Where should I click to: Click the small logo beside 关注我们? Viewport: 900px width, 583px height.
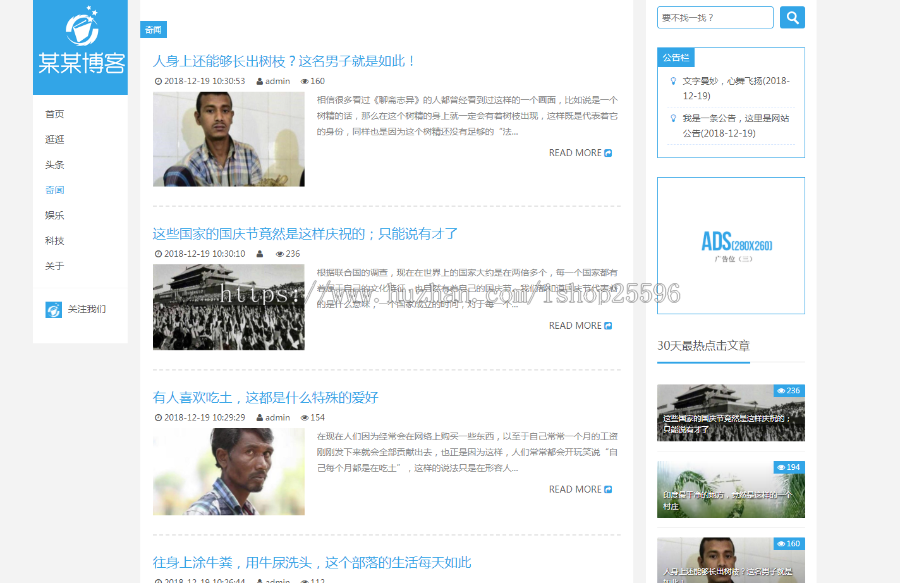click(53, 310)
